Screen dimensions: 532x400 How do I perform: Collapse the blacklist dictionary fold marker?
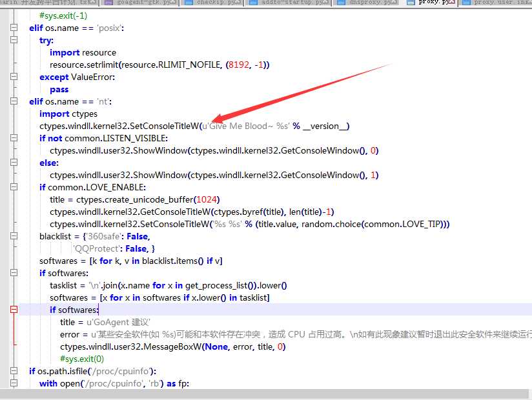[x=14, y=236]
